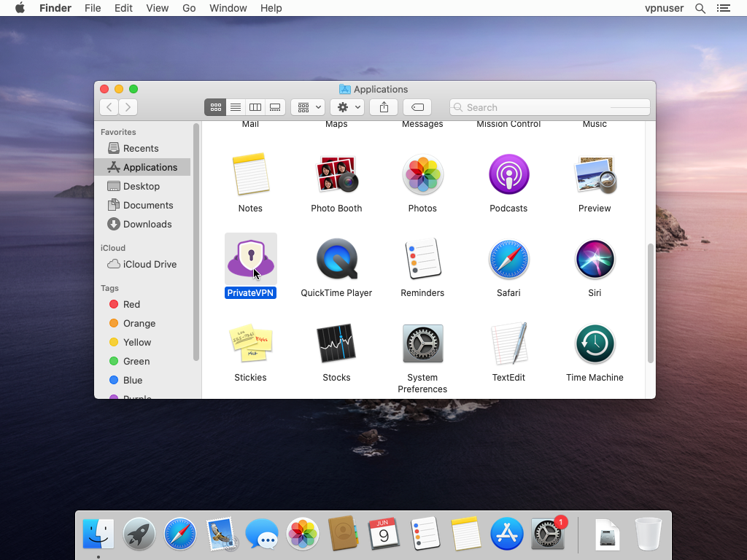The image size is (747, 560).
Task: Select the Podcasts app icon
Action: click(x=508, y=175)
